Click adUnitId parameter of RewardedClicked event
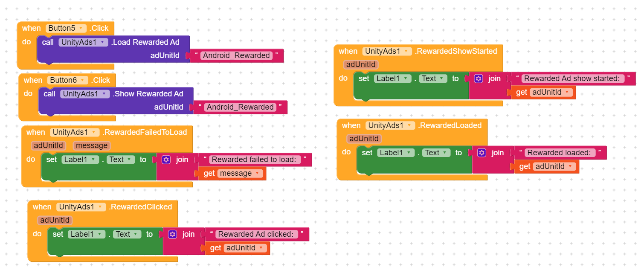 (x=55, y=221)
